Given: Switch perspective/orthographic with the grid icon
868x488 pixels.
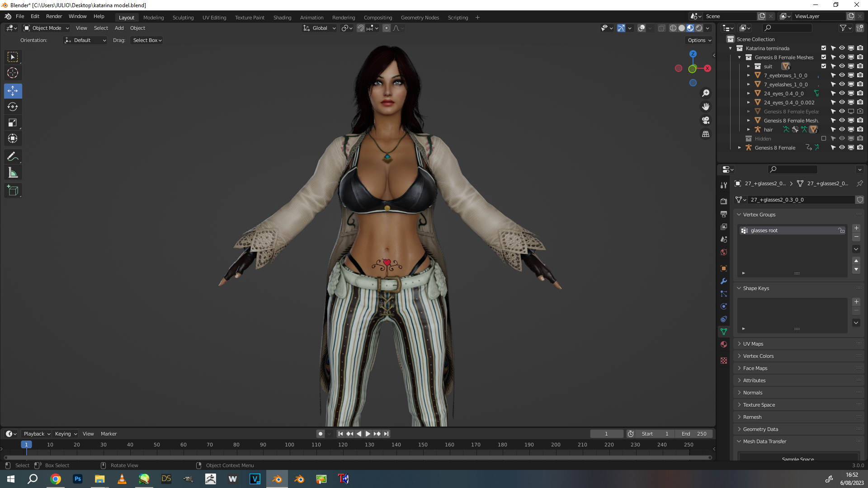Looking at the screenshot, I should point(705,134).
